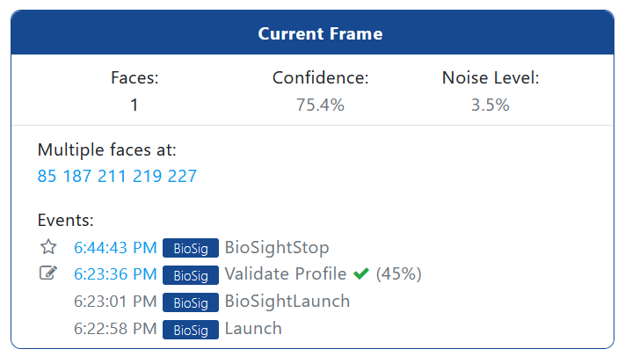The width and height of the screenshot is (625, 364).
Task: Click BioSig badge on BioSightStop row
Action: pos(191,248)
